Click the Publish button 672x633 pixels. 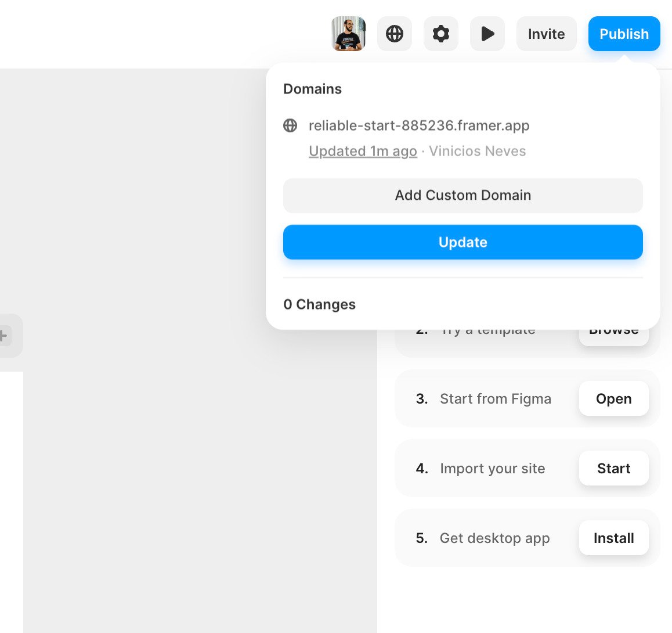(x=624, y=34)
